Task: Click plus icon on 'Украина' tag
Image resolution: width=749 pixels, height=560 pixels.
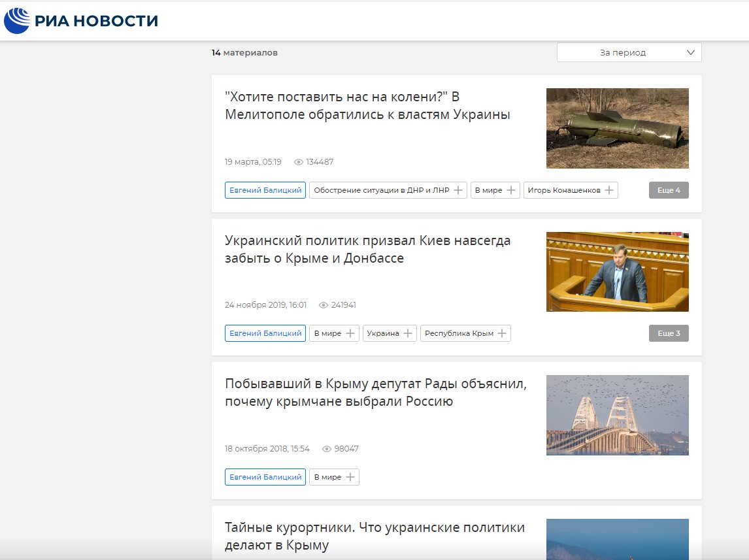Action: pyautogui.click(x=408, y=333)
